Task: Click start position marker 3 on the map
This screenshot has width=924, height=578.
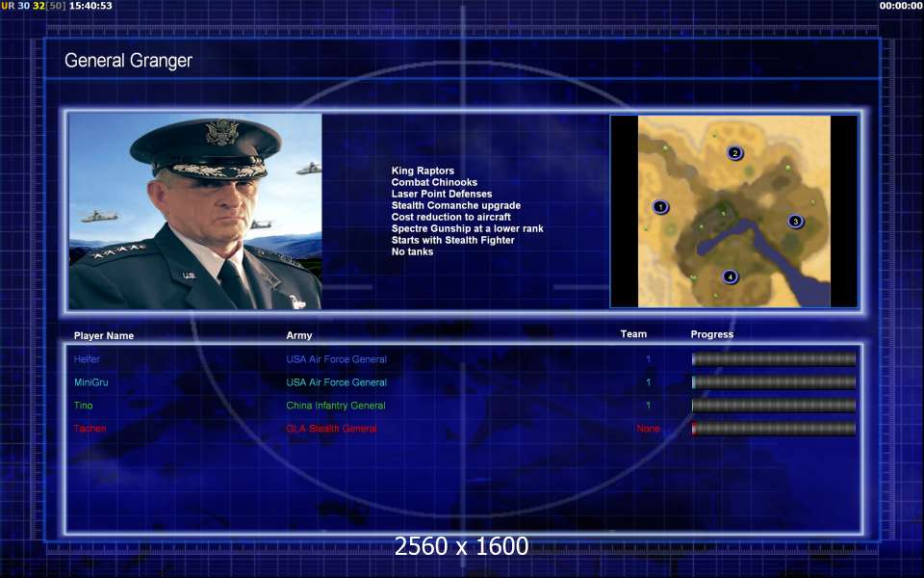Action: pos(796,222)
